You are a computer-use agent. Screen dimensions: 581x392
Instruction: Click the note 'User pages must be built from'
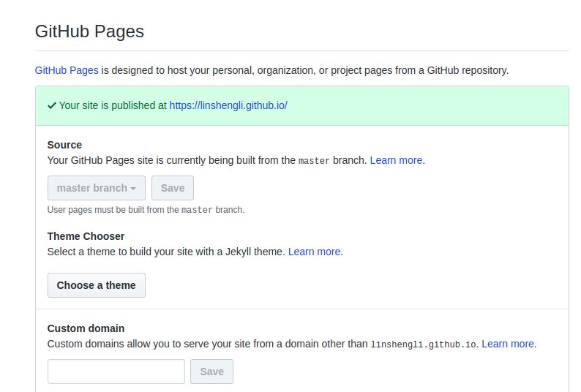tap(146, 210)
